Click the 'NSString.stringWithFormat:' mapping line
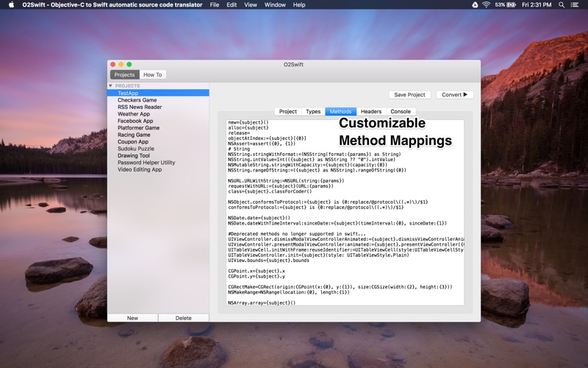The width and height of the screenshot is (588, 368). click(315, 154)
